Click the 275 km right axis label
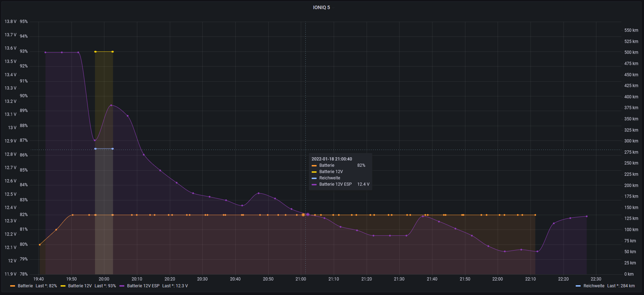The image size is (644, 295). coord(631,152)
